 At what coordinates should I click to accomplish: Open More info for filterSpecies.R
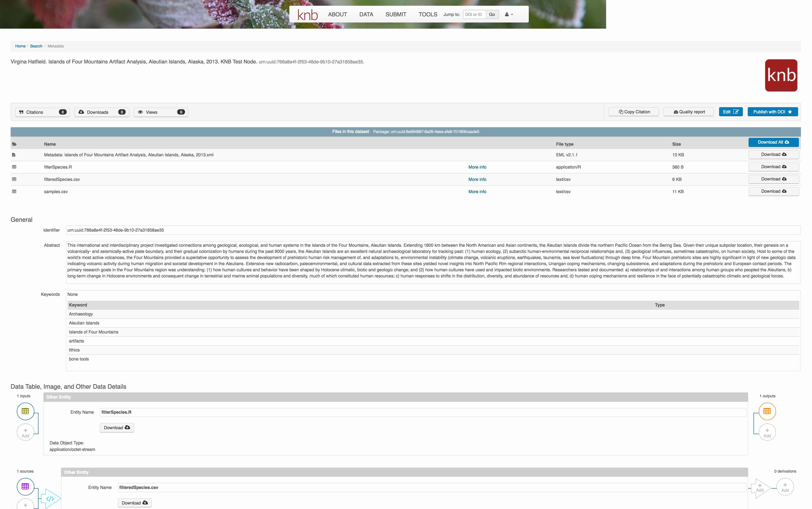coord(477,167)
